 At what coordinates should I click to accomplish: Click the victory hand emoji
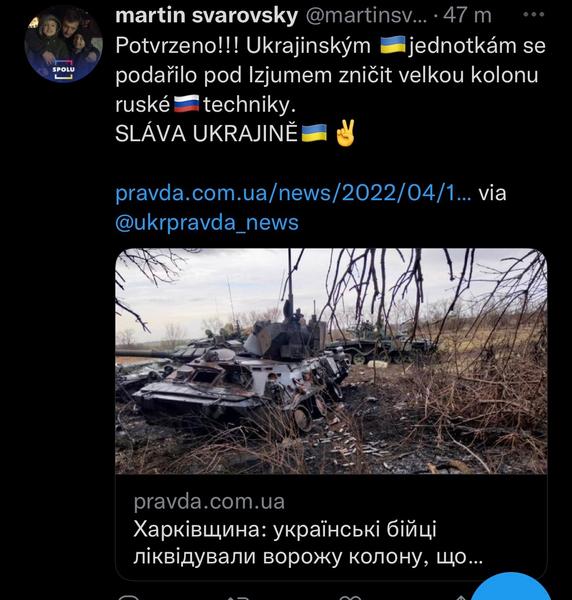[345, 132]
